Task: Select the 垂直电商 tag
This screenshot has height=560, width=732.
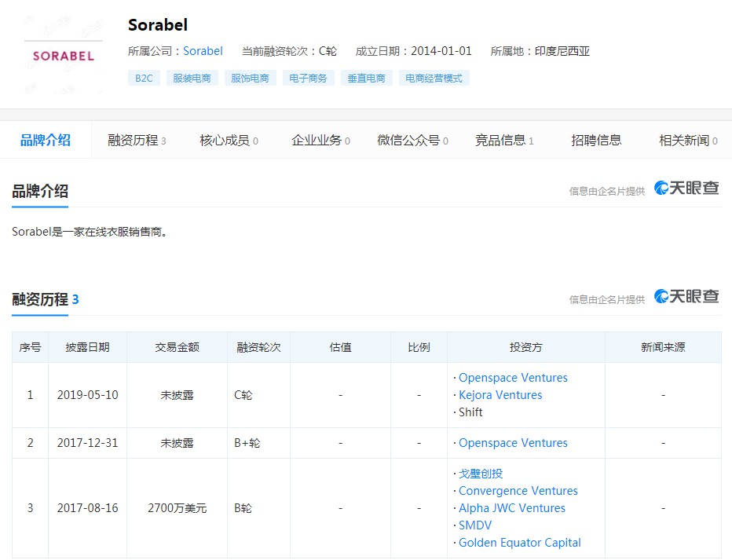Action: (x=367, y=78)
